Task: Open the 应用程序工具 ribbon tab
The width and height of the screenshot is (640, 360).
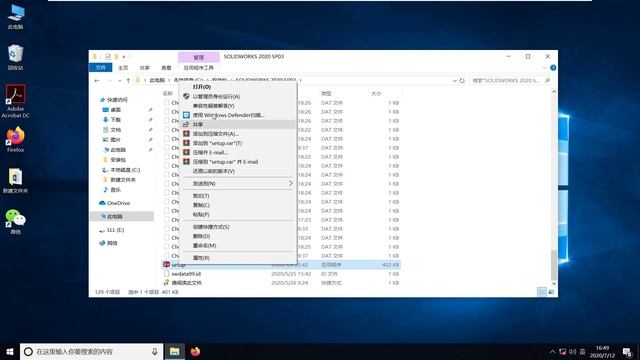Action: (x=198, y=68)
